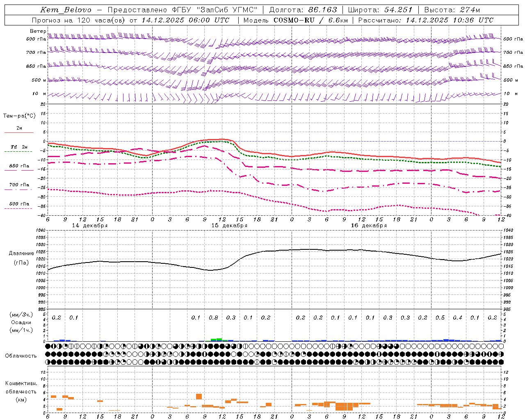Click the left 500 м wind level label
Viewport: 525px width, 420px height.
[x=39, y=80]
